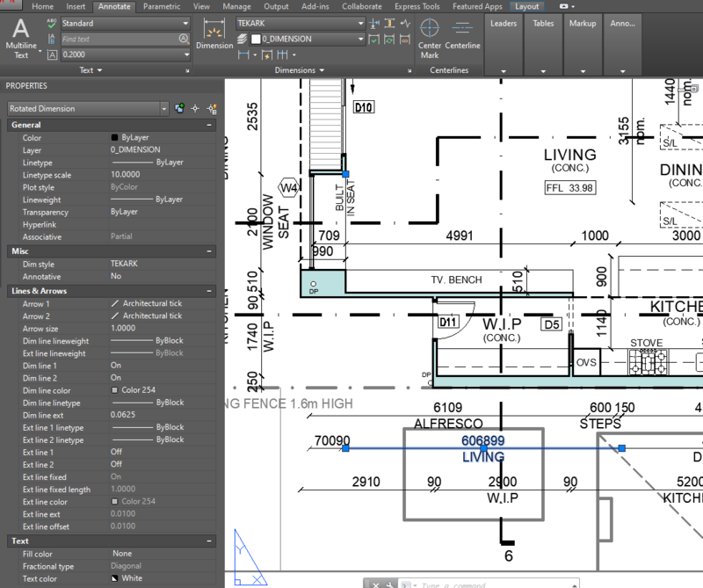Screen dimensions: 703x588
Task: Click the spell check ABC icon
Action: (52, 24)
